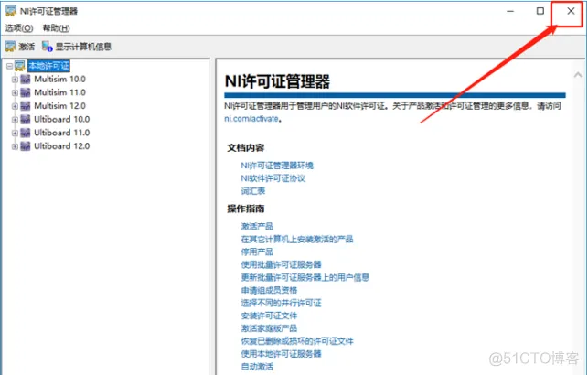
Task: Collapse the 本地许可证 tree node
Action: (x=9, y=67)
